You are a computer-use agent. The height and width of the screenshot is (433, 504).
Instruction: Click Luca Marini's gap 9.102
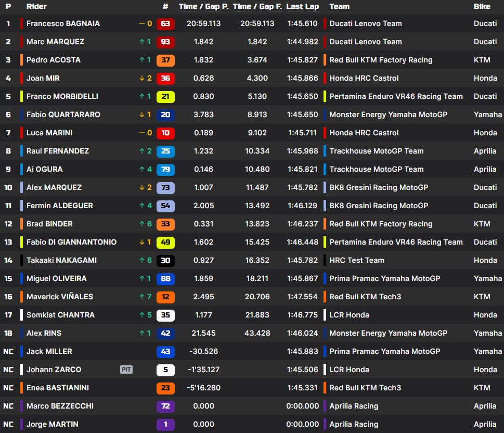click(257, 133)
